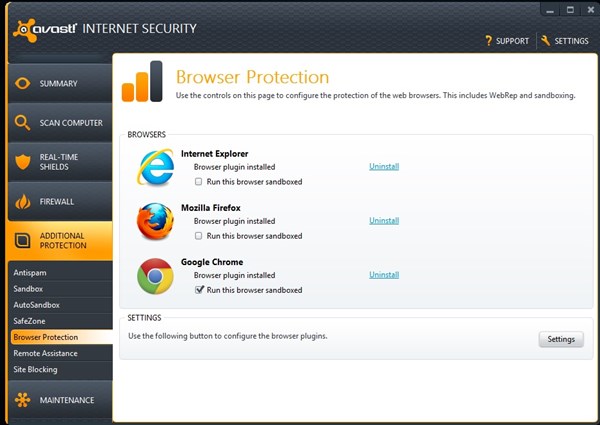Image resolution: width=600 pixels, height=425 pixels.
Task: Click the Maintenance asterisk icon
Action: point(22,400)
